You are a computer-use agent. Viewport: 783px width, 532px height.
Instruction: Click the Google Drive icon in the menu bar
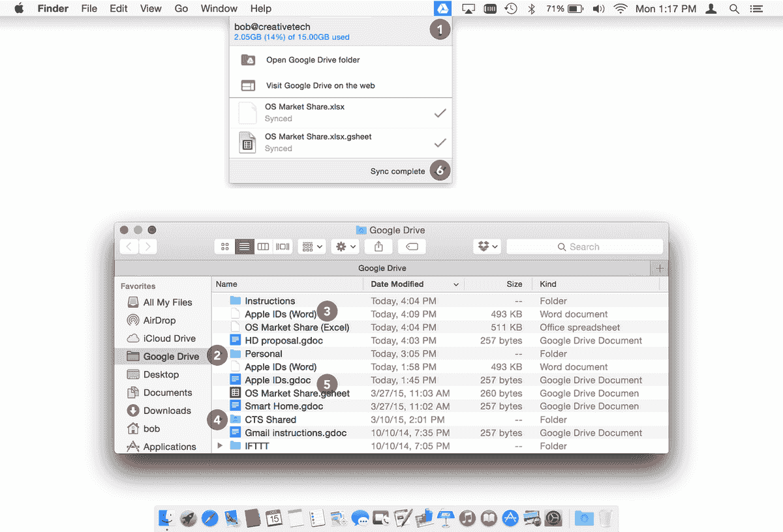pos(443,8)
